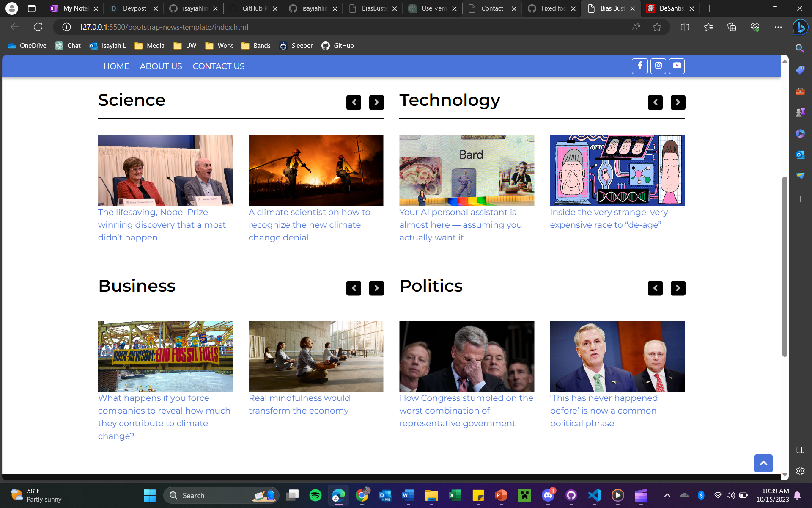
Task: Open the YouTube icon in the navbar
Action: (x=677, y=66)
